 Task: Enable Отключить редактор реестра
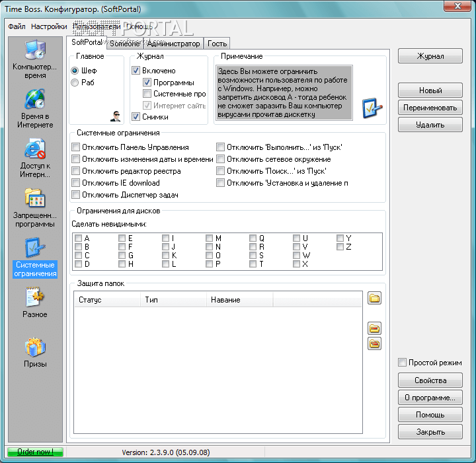(x=75, y=171)
